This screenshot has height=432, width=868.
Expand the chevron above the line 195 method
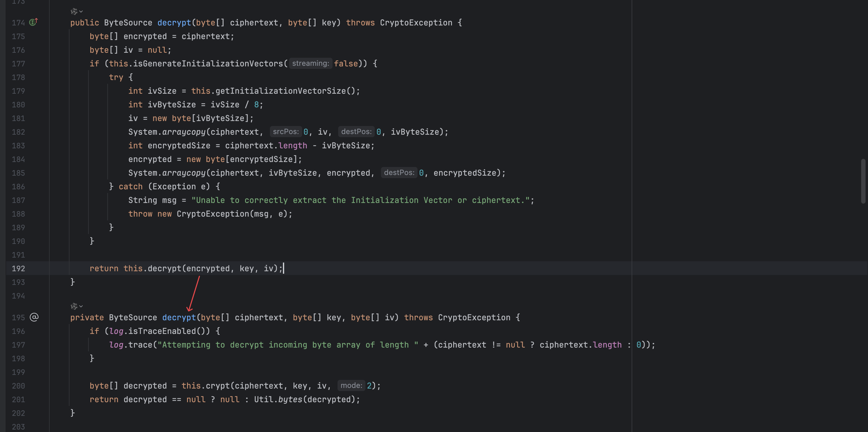[81, 306]
